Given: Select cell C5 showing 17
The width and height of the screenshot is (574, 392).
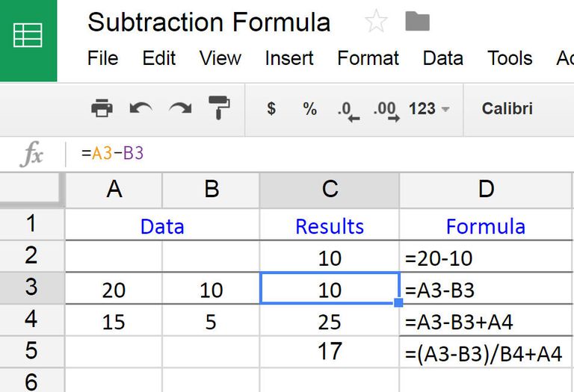Looking at the screenshot, I should [330, 352].
